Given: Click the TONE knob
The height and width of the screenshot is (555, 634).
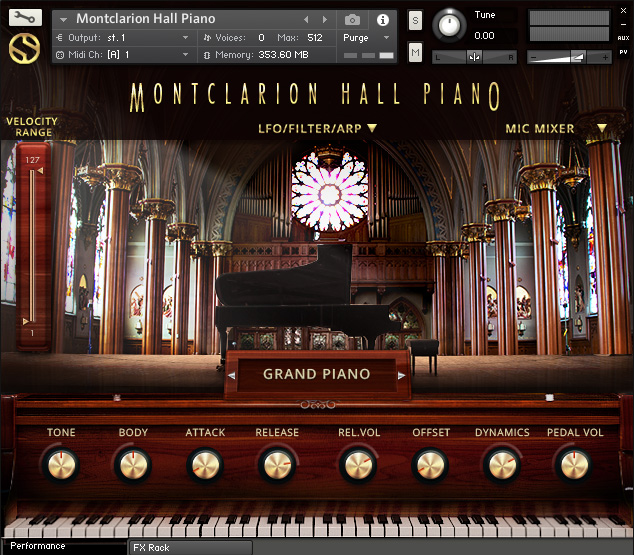Looking at the screenshot, I should pos(61,465).
